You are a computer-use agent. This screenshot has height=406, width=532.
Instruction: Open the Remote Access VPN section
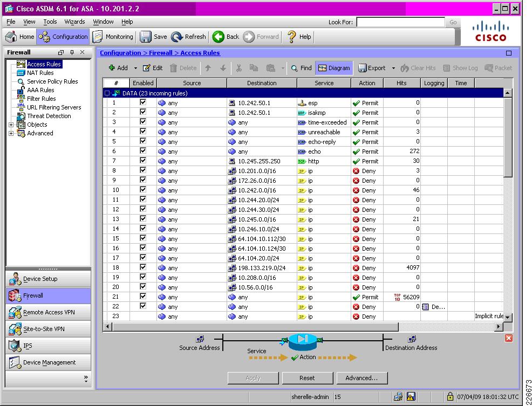pos(48,312)
